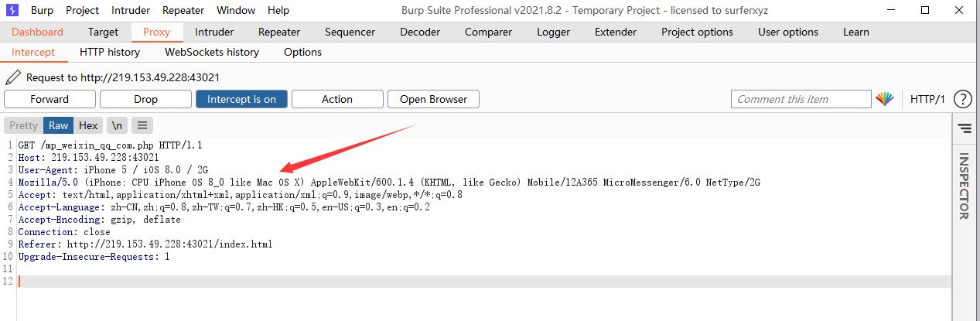
Task: Click the User-Agent header line
Action: pos(113,170)
